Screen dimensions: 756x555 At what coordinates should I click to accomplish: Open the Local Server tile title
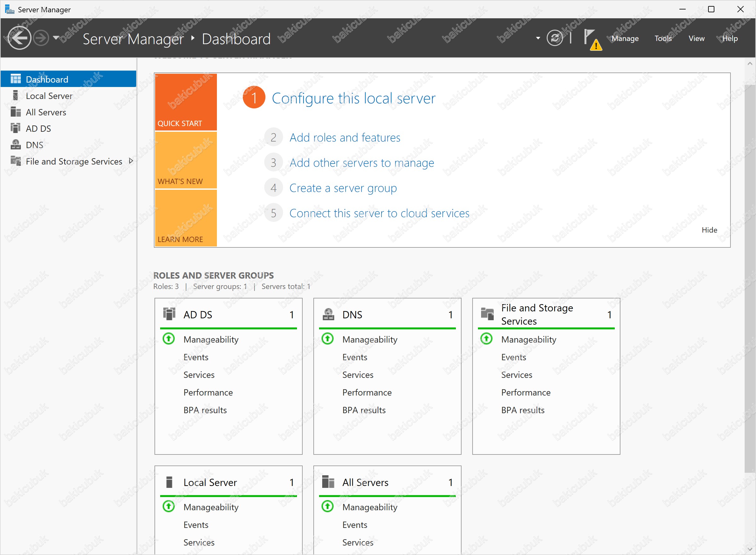(x=210, y=483)
